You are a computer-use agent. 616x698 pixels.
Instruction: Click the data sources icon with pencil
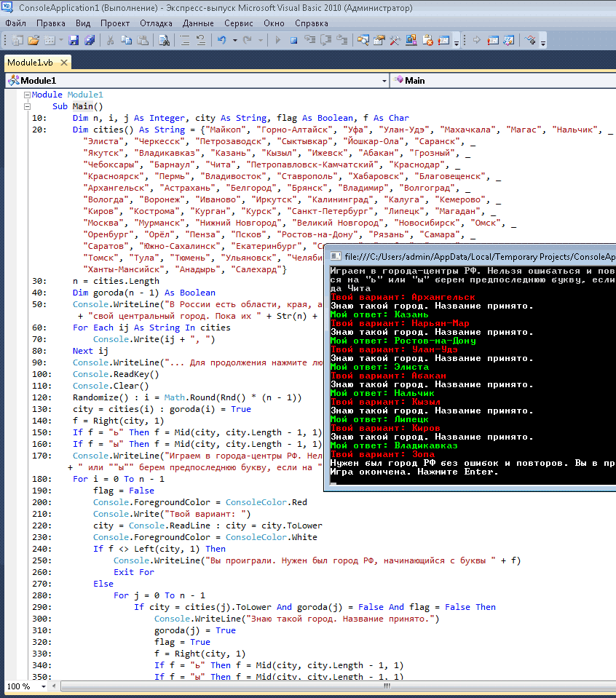point(509,41)
